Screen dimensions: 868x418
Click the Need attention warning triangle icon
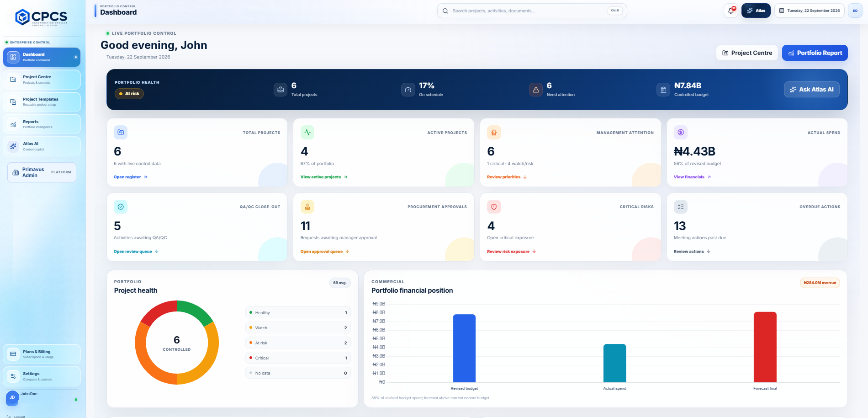536,90
